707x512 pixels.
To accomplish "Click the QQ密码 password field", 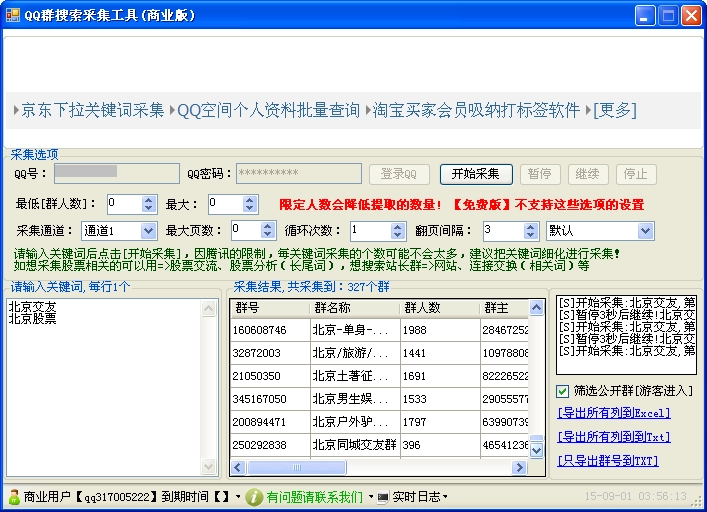I will 299,174.
